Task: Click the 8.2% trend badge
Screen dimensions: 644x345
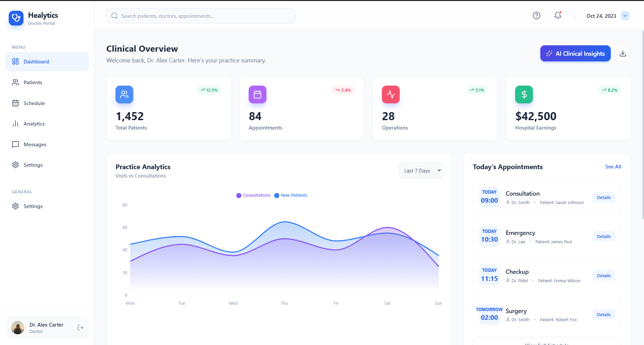Action: point(610,90)
